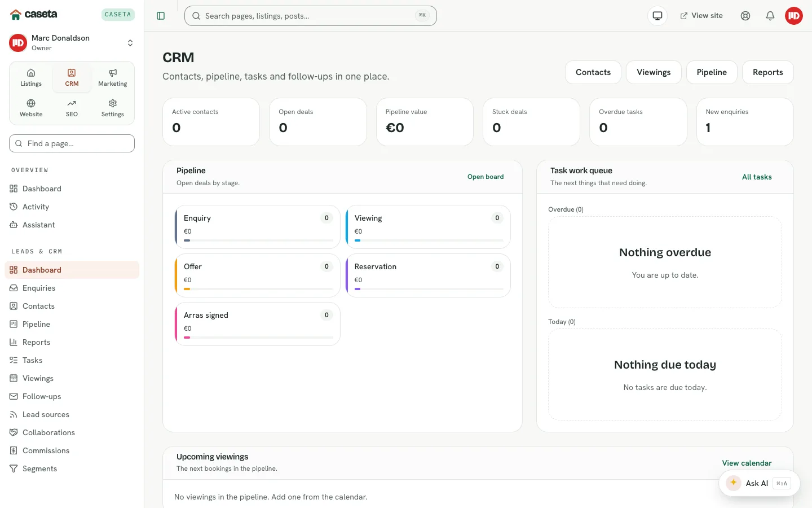Click the Find a page field
812x508 pixels.
[x=72, y=143]
